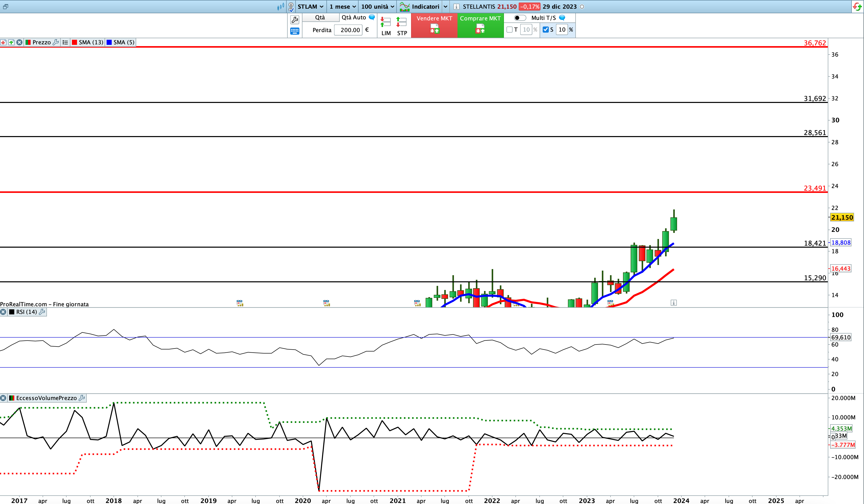Open EccessoVolumePrezzo settings wrench
Image resolution: width=864 pixels, height=504 pixels.
(82, 398)
